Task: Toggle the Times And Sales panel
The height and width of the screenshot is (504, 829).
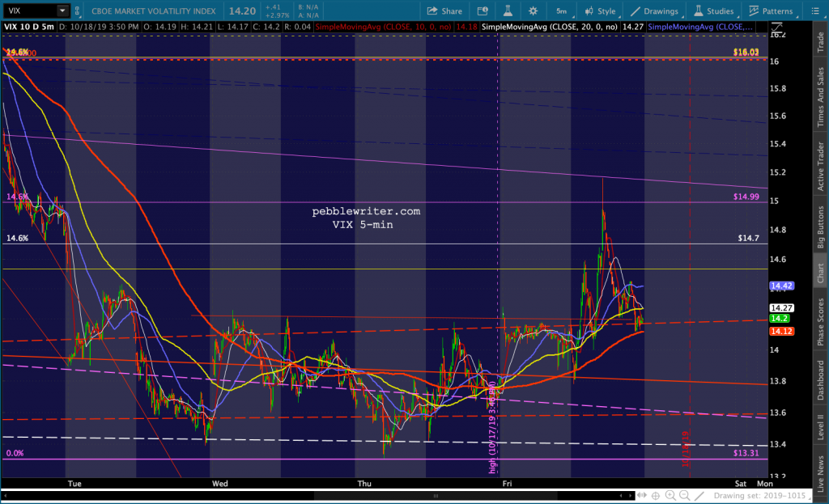Action: point(820,95)
